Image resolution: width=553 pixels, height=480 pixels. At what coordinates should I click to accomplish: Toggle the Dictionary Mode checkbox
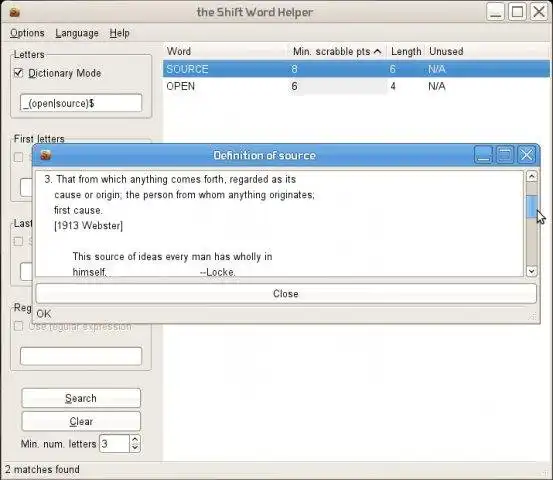click(x=18, y=73)
